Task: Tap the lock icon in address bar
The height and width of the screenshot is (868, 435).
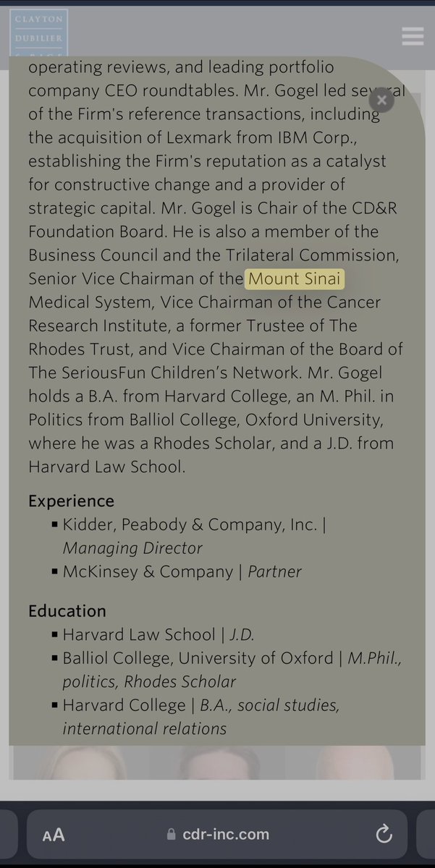Action: pyautogui.click(x=172, y=835)
